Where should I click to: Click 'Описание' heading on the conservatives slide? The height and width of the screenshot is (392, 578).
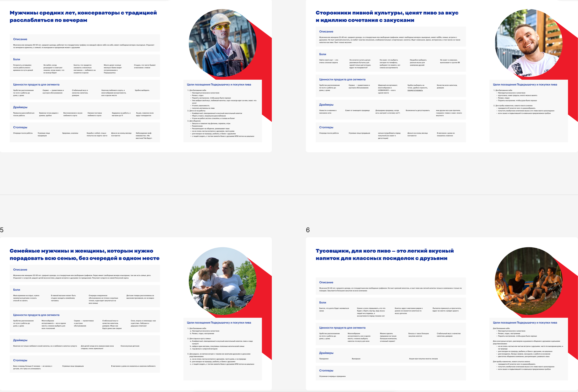point(20,39)
